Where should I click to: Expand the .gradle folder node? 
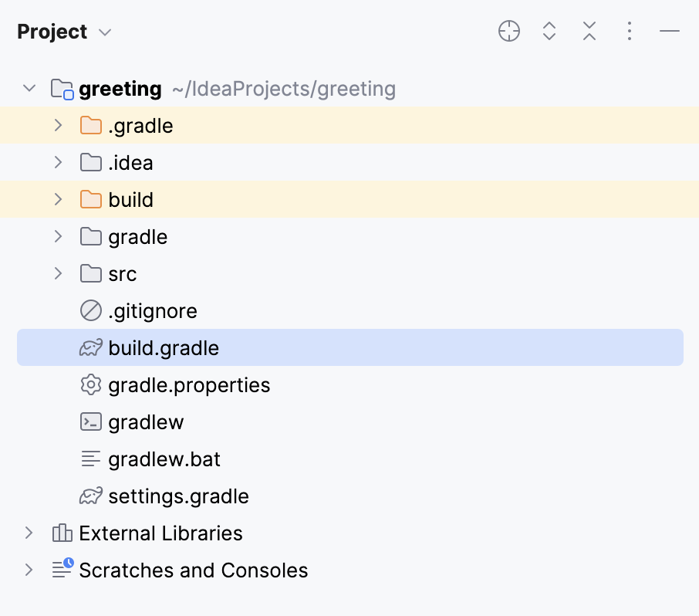[x=58, y=125]
